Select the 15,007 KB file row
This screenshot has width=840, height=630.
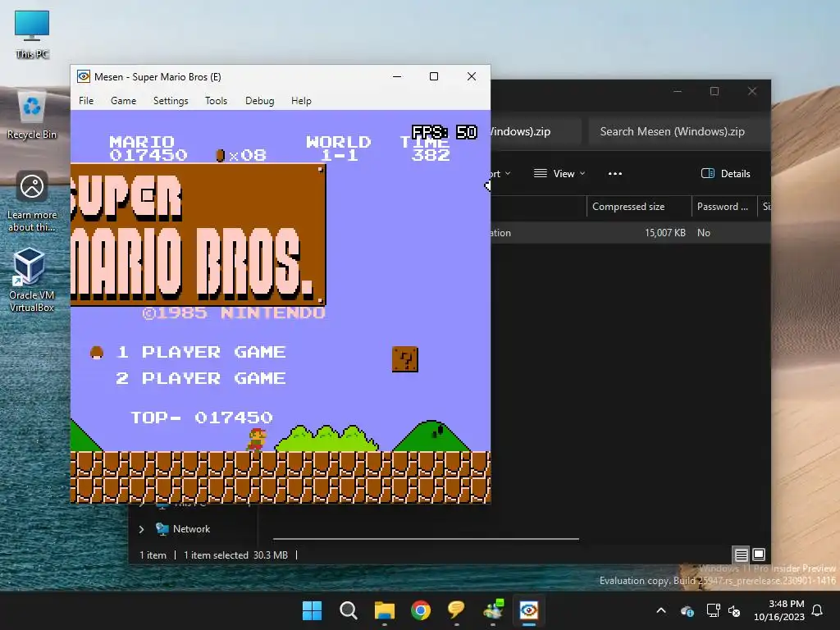[631, 233]
